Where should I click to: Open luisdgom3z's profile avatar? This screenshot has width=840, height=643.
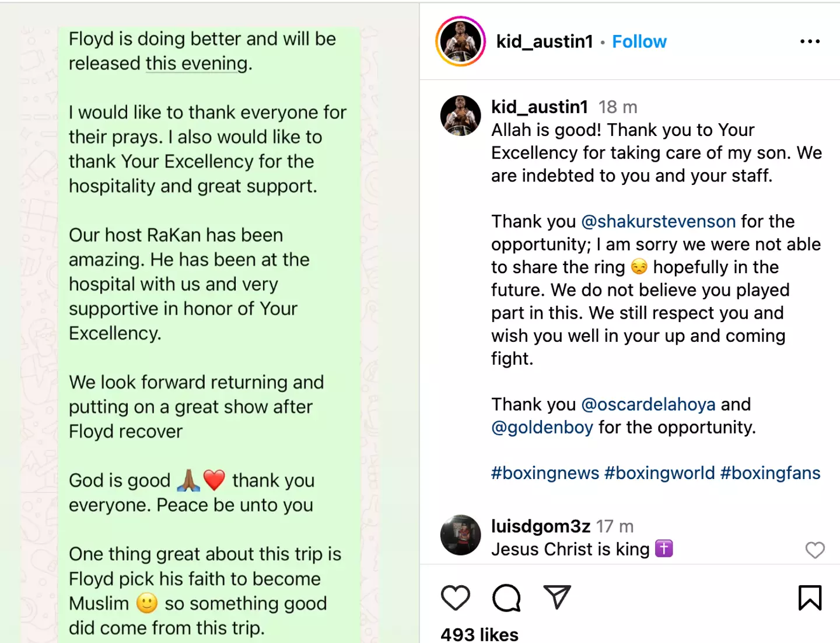click(x=461, y=534)
